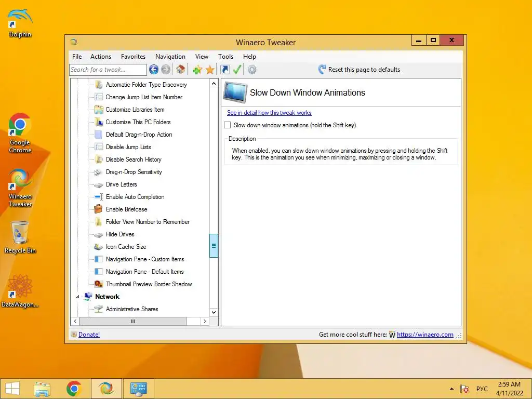Click the Customize Libraries Item icon
The height and width of the screenshot is (399, 532).
[99, 110]
